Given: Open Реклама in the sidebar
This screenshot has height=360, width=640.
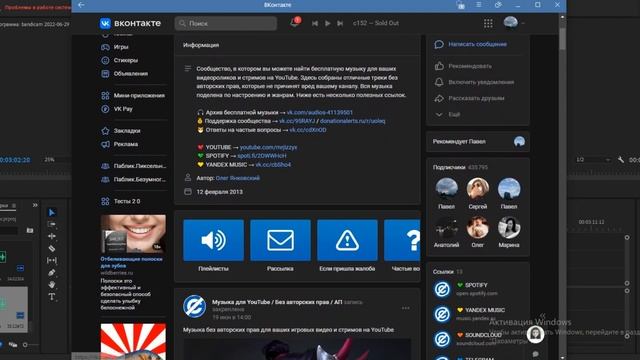Looking at the screenshot, I should (126, 144).
